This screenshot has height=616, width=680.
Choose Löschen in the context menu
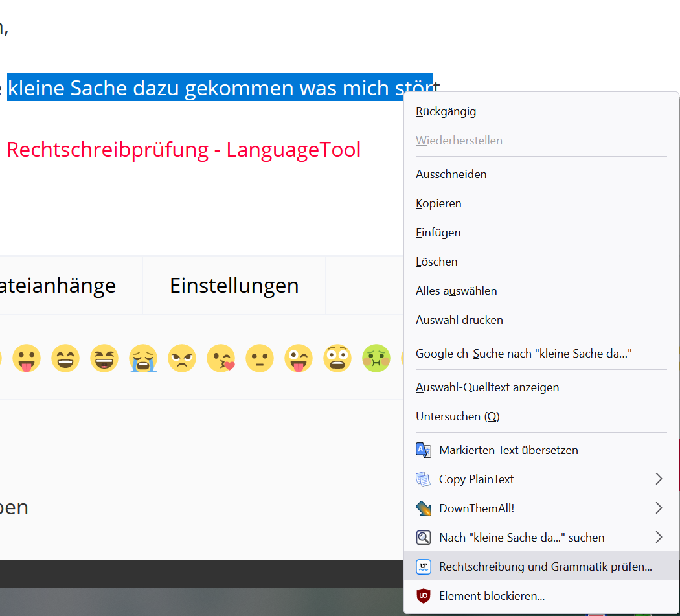541,262
